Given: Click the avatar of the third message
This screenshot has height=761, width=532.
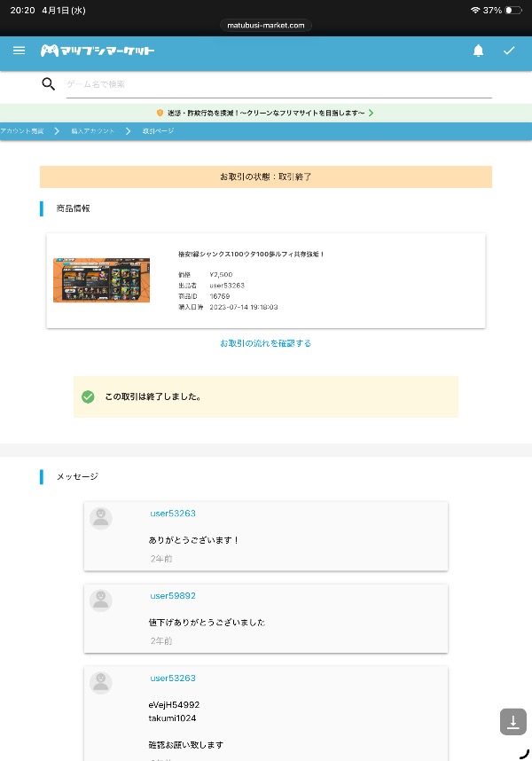Looking at the screenshot, I should (x=101, y=682).
